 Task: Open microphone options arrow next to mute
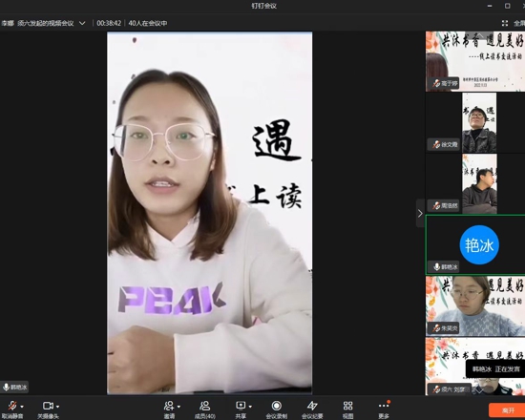(x=22, y=407)
